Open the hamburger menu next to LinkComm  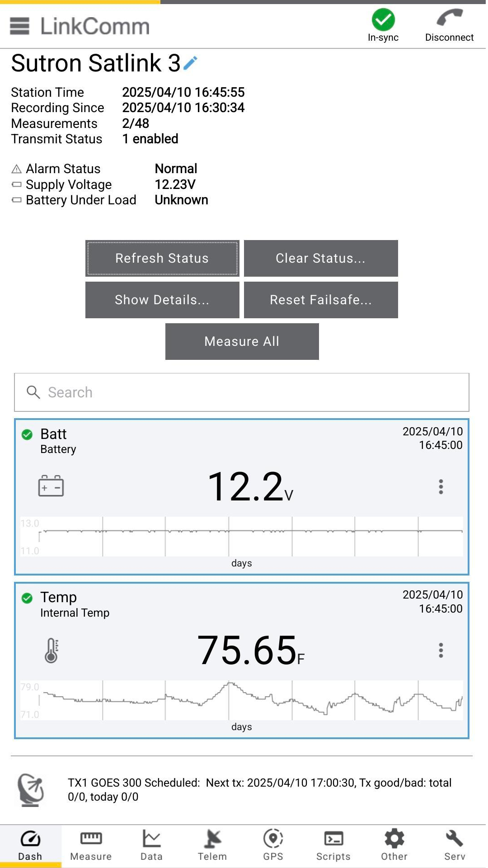(19, 26)
